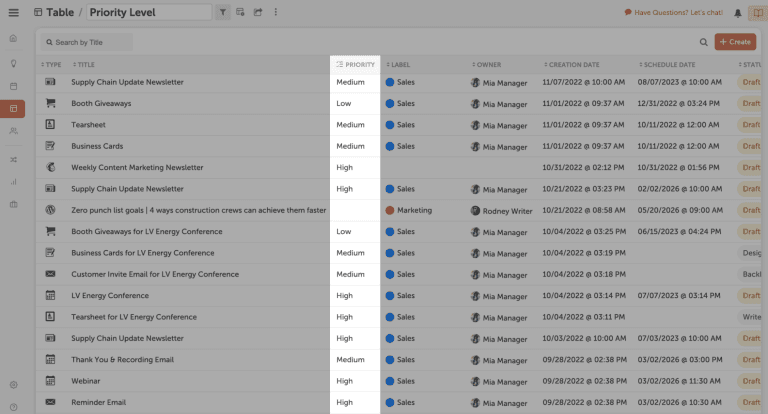Viewport: 768px width, 414px height.
Task: Go to Home in the sidebar
Action: [x=13, y=38]
